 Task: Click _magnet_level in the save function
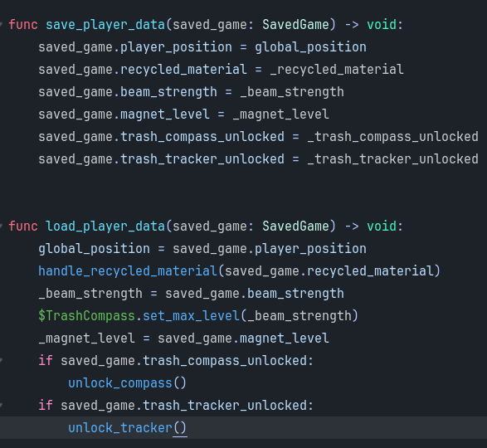point(280,114)
